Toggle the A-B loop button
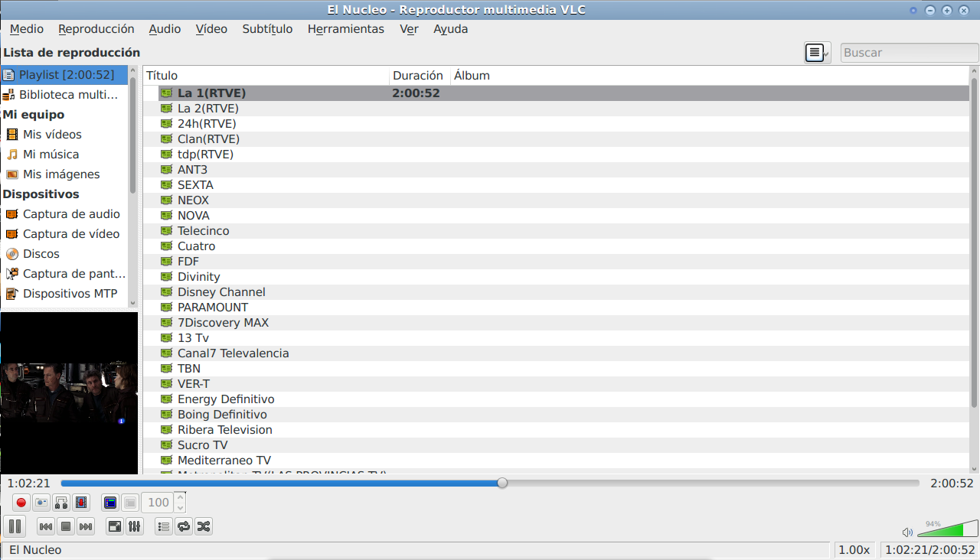The width and height of the screenshot is (980, 560). [x=61, y=503]
